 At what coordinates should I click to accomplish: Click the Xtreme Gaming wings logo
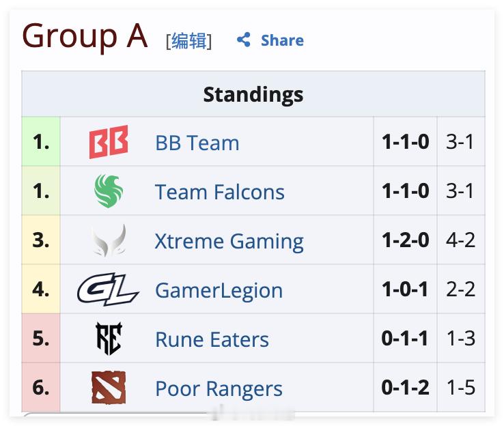click(109, 240)
